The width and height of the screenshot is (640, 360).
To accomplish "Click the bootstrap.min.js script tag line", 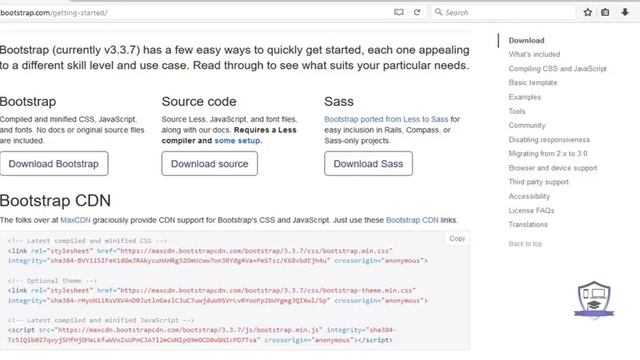I will [x=202, y=330].
